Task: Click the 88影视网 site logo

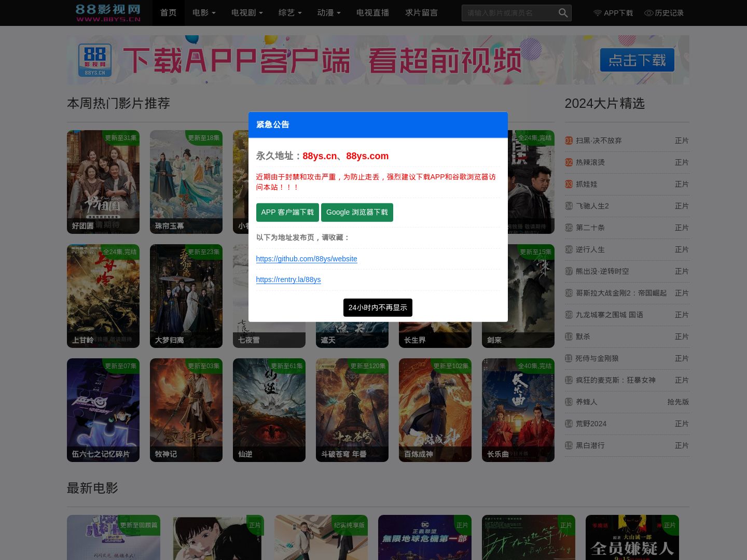Action: coord(108,12)
